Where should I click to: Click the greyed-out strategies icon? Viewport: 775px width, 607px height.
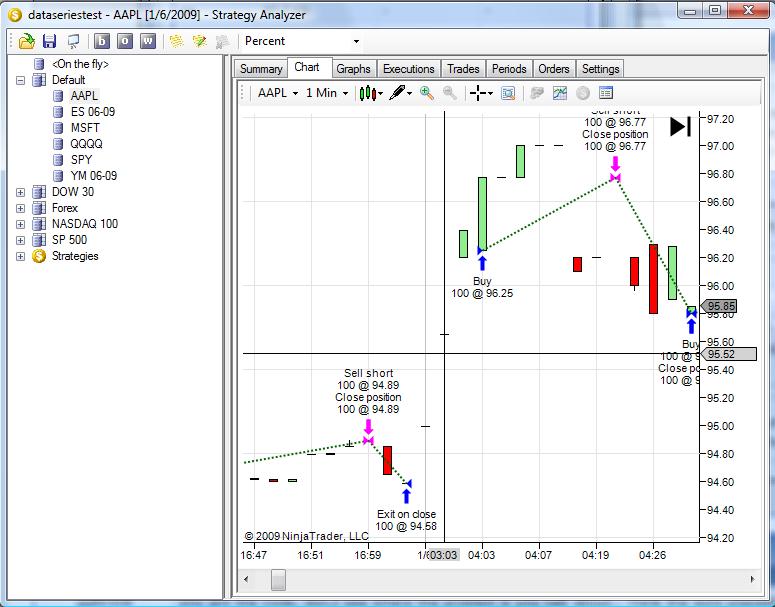pos(536,93)
